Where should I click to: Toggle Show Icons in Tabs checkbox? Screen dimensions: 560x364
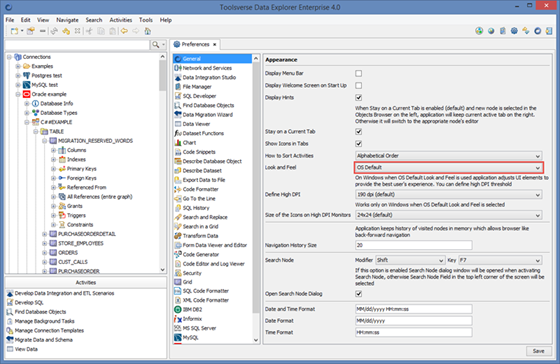[x=359, y=144]
